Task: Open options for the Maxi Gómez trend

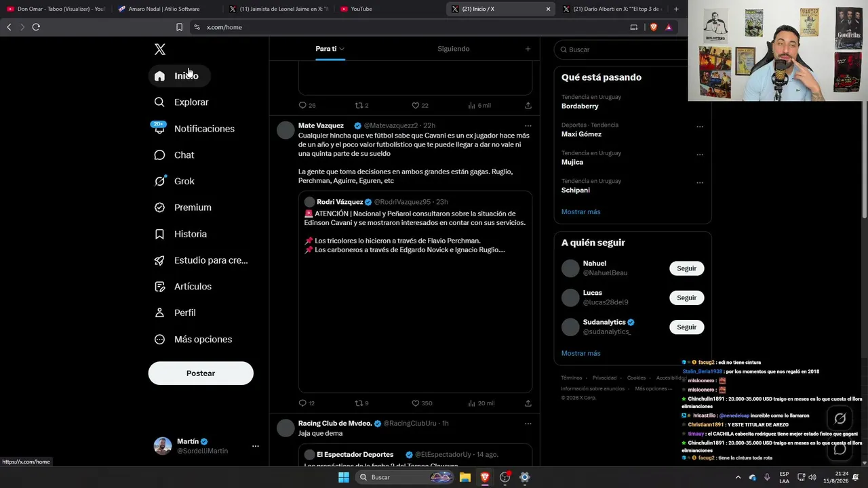Action: click(x=700, y=127)
